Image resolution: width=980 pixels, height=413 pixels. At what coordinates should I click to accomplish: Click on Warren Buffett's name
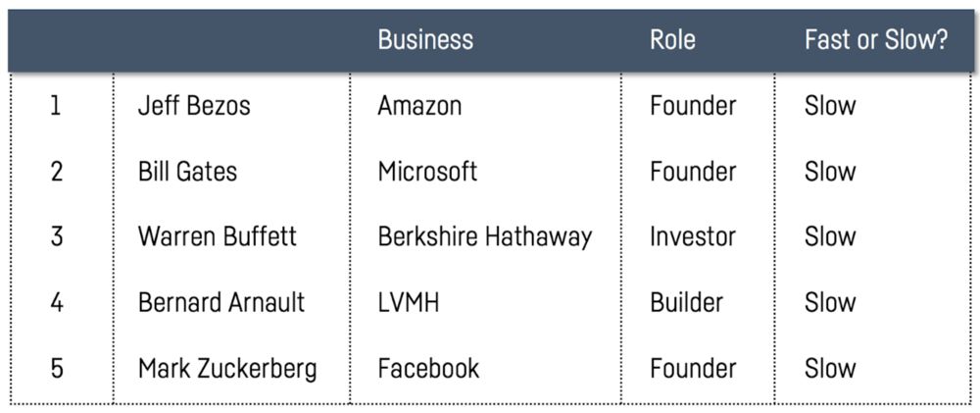tap(217, 237)
